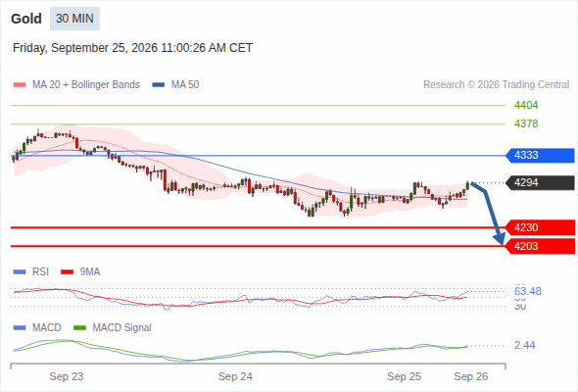The height and width of the screenshot is (392, 578).
Task: Click the MA 50 legend swatch
Action: (159, 85)
